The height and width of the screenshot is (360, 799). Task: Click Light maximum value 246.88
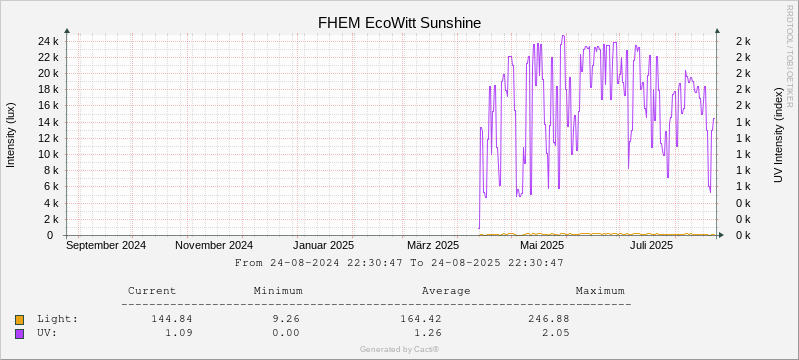click(549, 319)
